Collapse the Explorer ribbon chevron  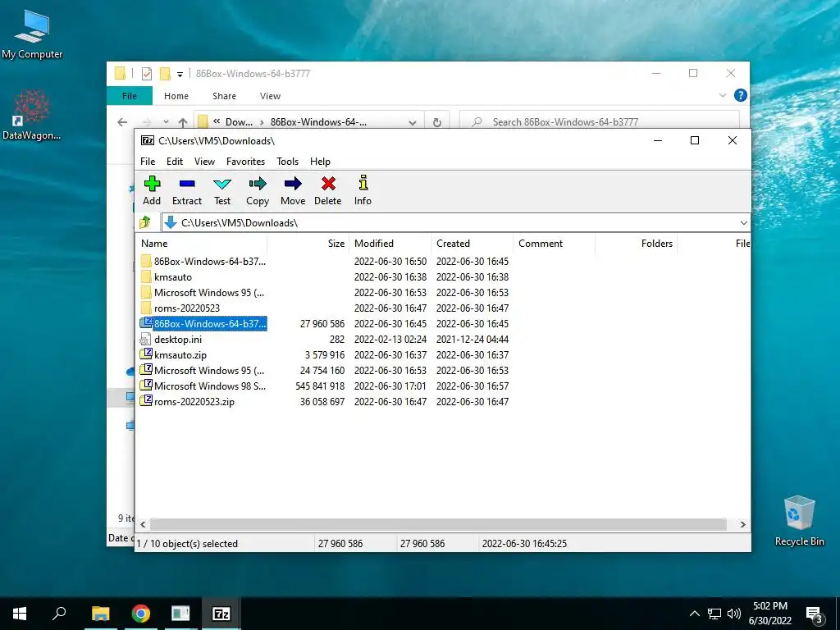[722, 95]
